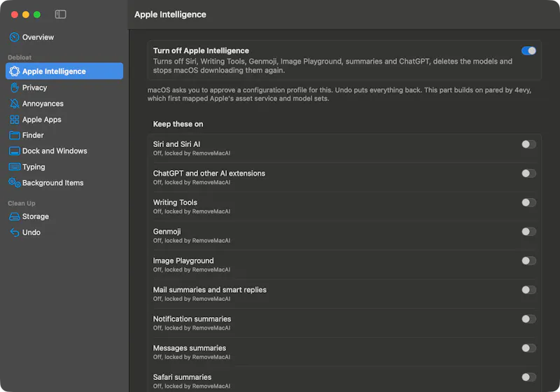Click the Siri and Siri AI label
The width and height of the screenshot is (560, 392).
pos(176,144)
